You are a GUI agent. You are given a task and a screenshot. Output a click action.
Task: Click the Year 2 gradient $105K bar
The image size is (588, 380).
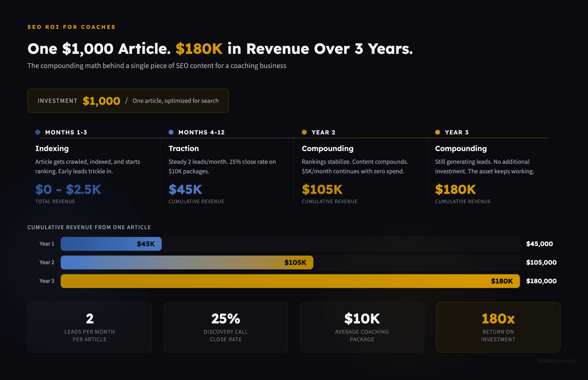pos(187,262)
